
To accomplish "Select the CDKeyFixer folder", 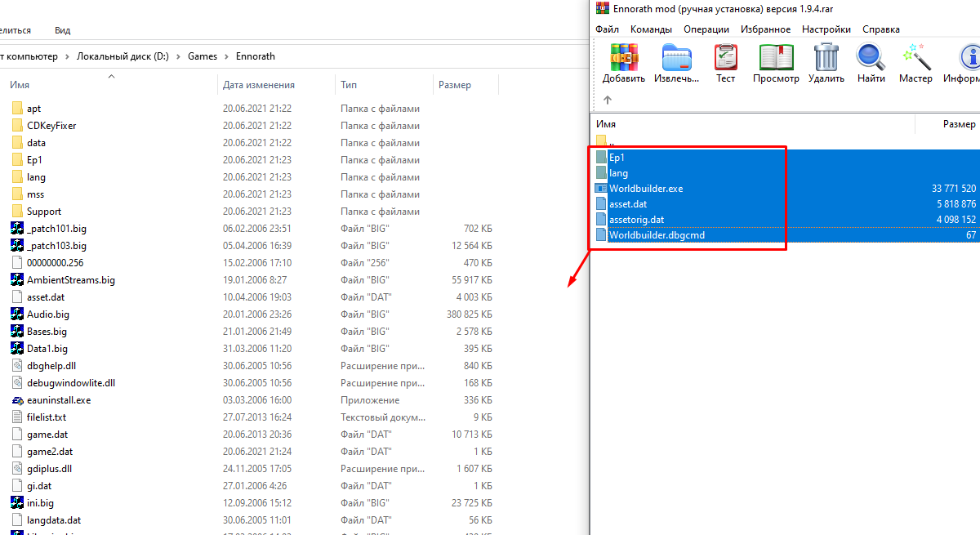I will (x=51, y=126).
